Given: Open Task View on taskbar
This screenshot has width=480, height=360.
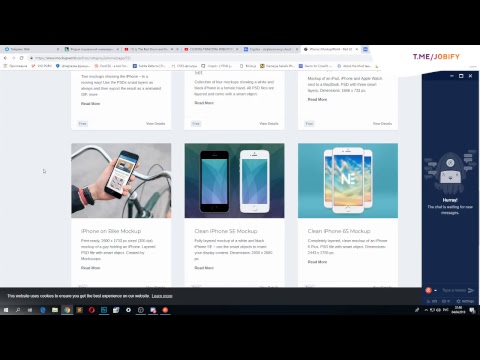Looking at the screenshot, I should tap(30, 310).
